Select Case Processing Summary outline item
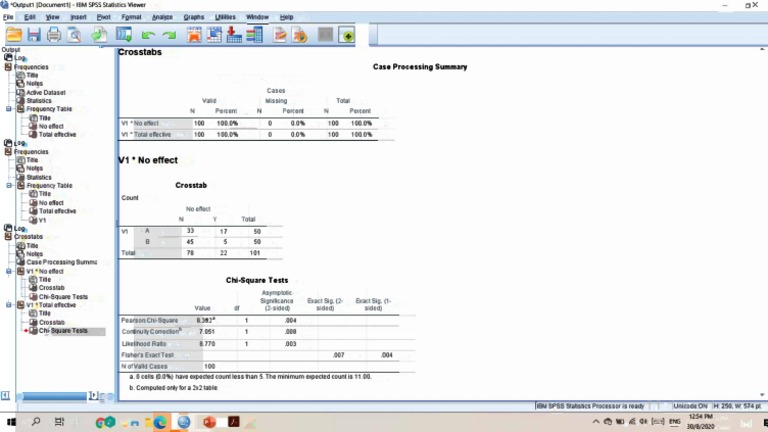Image resolution: width=768 pixels, height=432 pixels. click(61, 262)
